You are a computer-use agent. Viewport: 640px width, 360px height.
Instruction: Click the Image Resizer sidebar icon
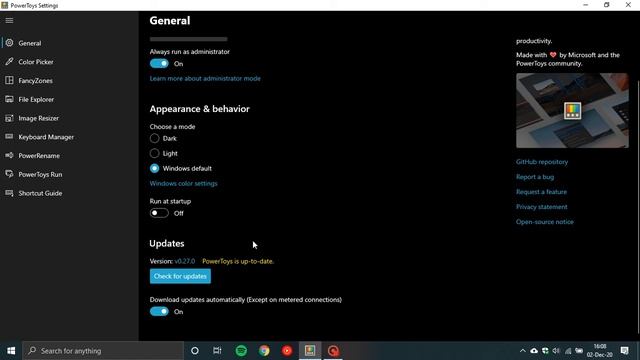coord(9,118)
